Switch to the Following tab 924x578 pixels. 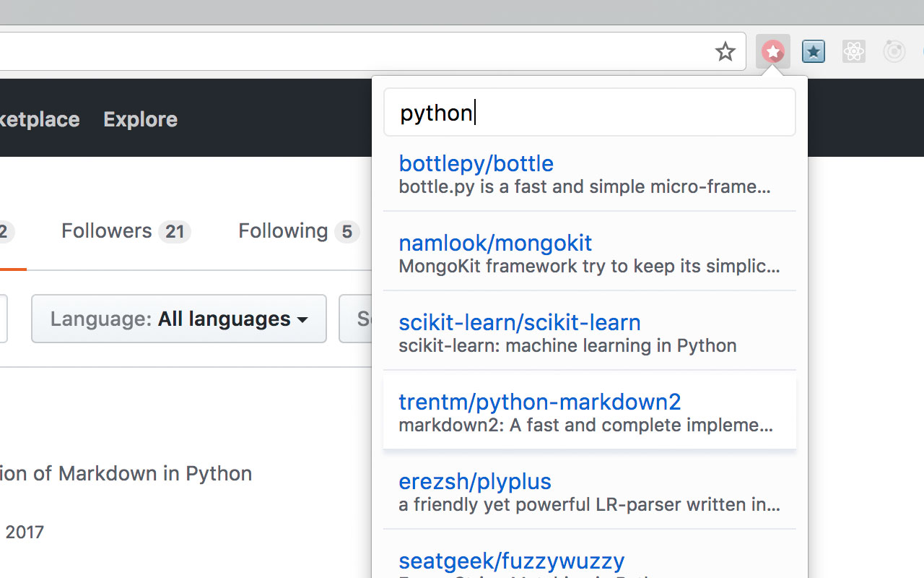coord(298,231)
